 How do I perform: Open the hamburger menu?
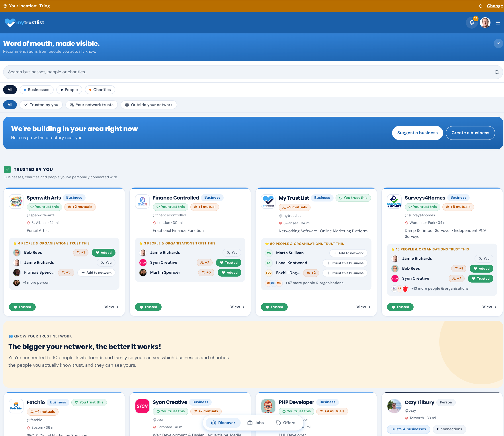498,23
